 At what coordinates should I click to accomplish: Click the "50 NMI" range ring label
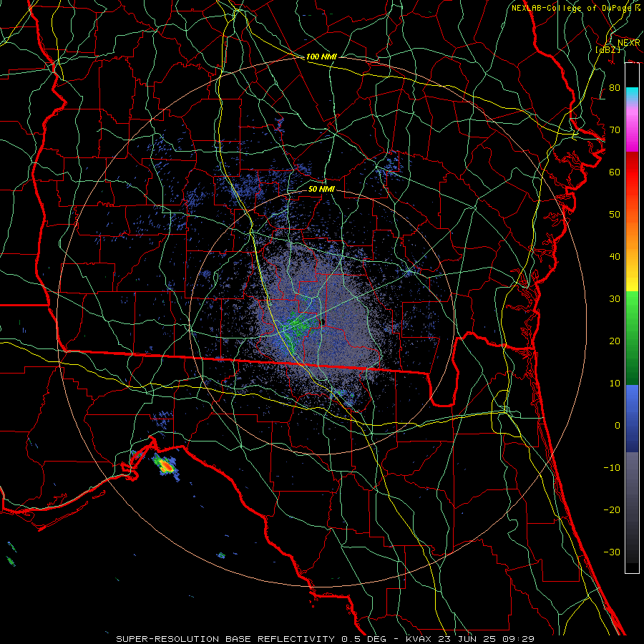321,189
